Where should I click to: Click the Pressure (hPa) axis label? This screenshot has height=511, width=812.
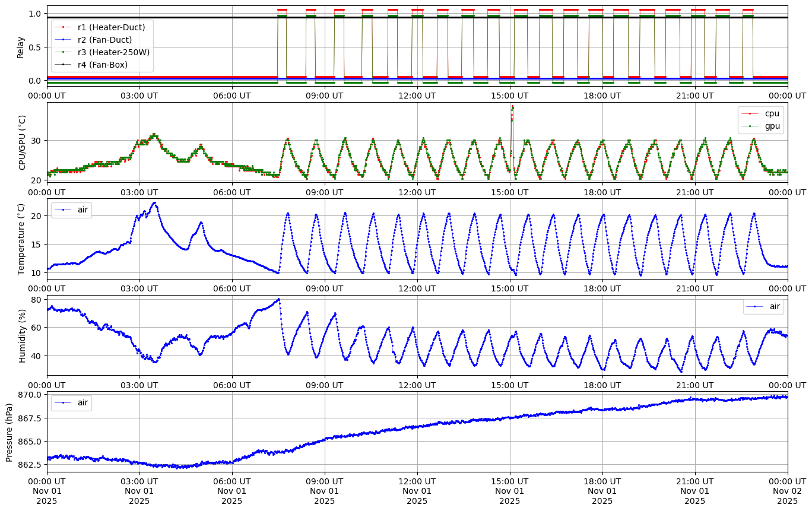click(x=9, y=431)
